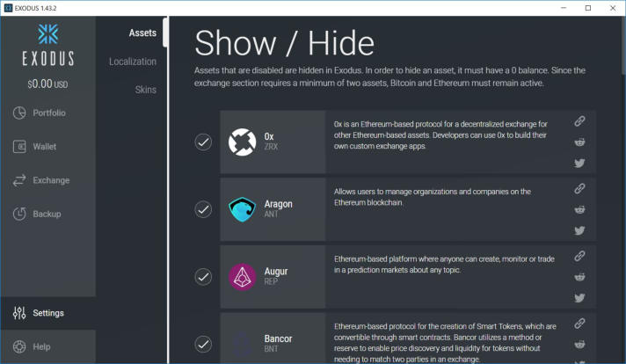Viewport: 626px width, 364px height.
Task: Toggle the Aragon ANT asset checkbox
Action: point(203,209)
